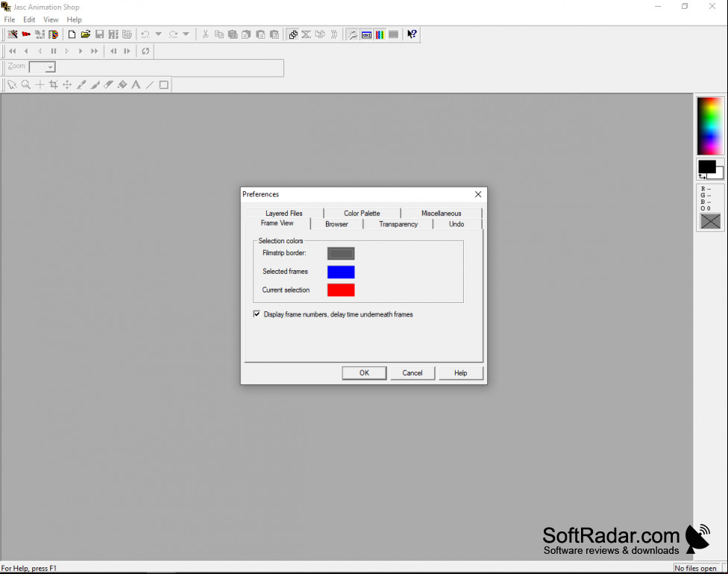Click the rewind to first frame button
This screenshot has width=728, height=574.
coord(13,51)
